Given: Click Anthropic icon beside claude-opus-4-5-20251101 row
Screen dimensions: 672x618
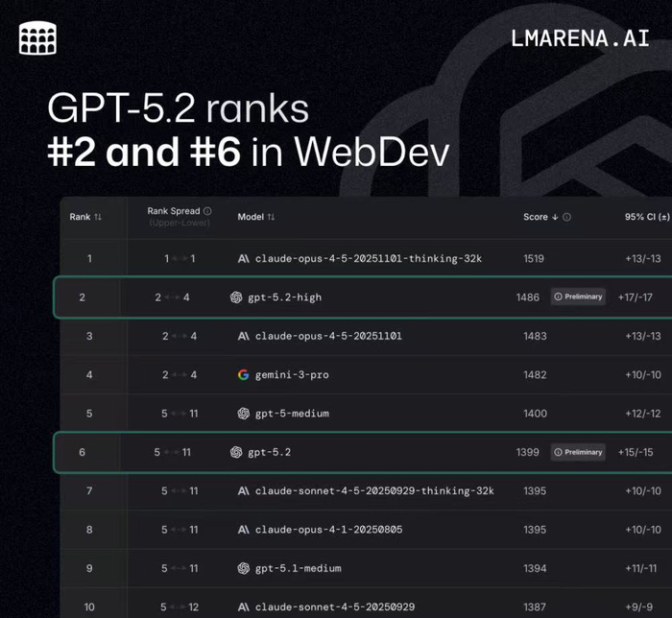Looking at the screenshot, I should [244, 336].
